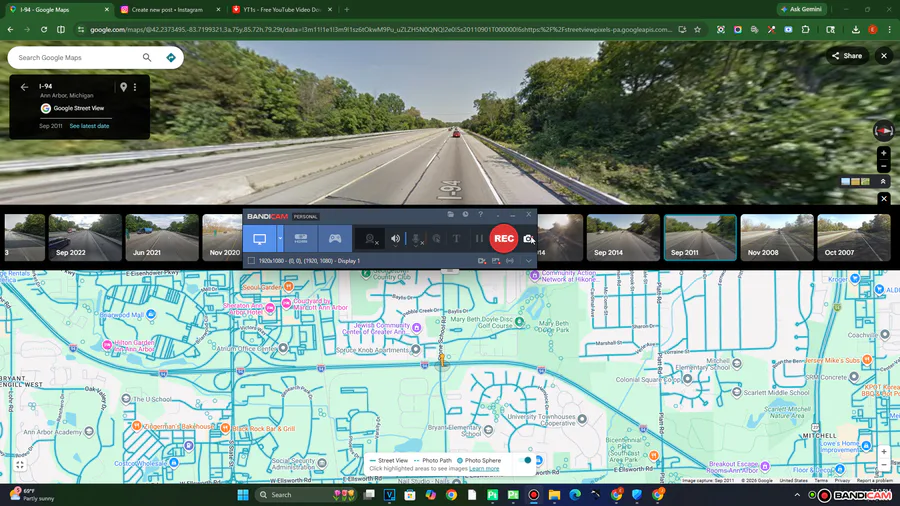Click Bandicam audio broadcast status icon

click(510, 261)
